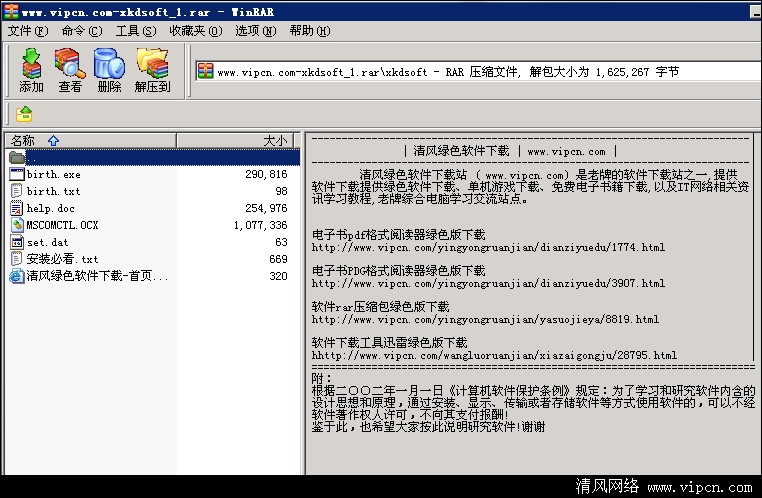Click the dianziyuedu/3907.html URL in comment
Screen dimensions: 762x498
tap(488, 283)
